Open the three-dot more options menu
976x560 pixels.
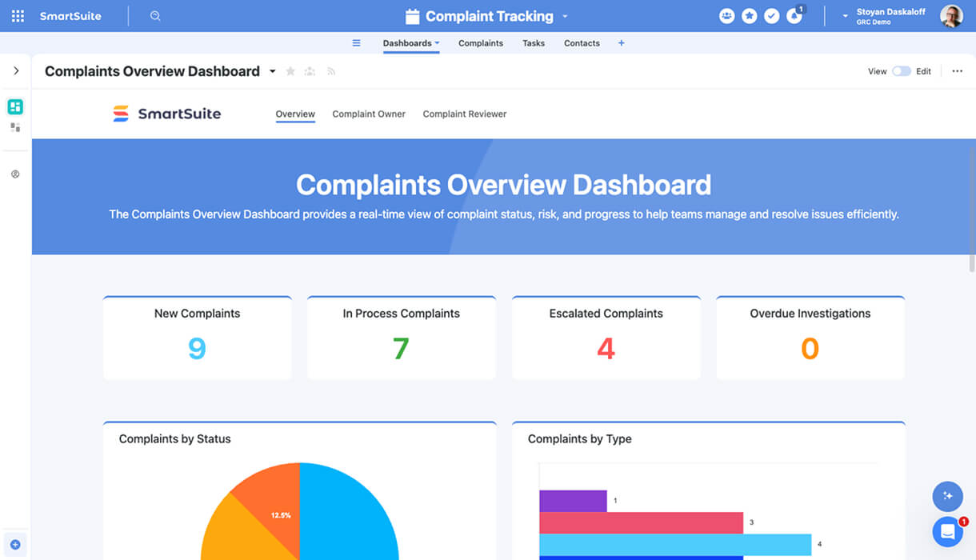point(957,71)
